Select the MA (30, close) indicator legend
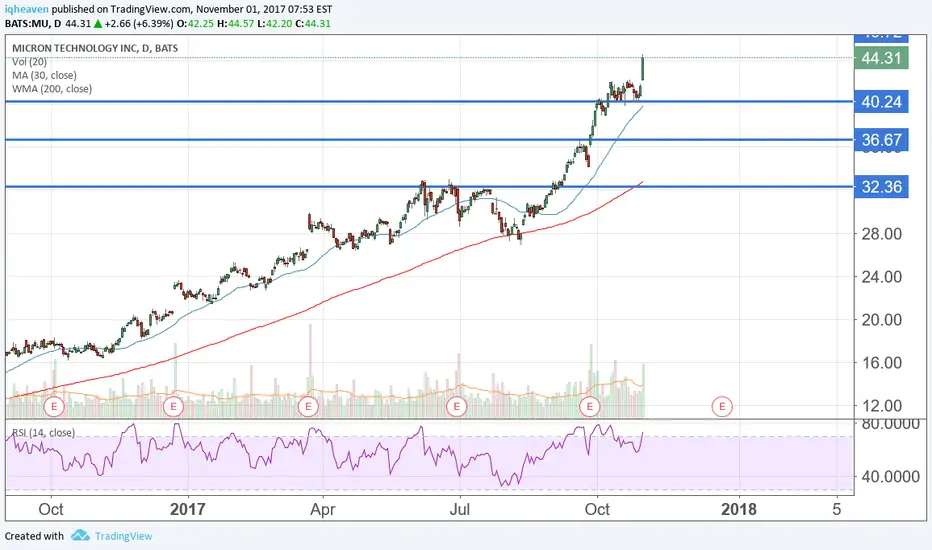Viewport: 932px width, 550px height. point(45,76)
